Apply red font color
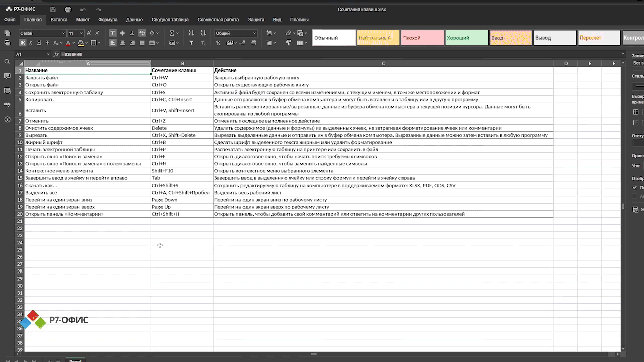 [x=68, y=43]
